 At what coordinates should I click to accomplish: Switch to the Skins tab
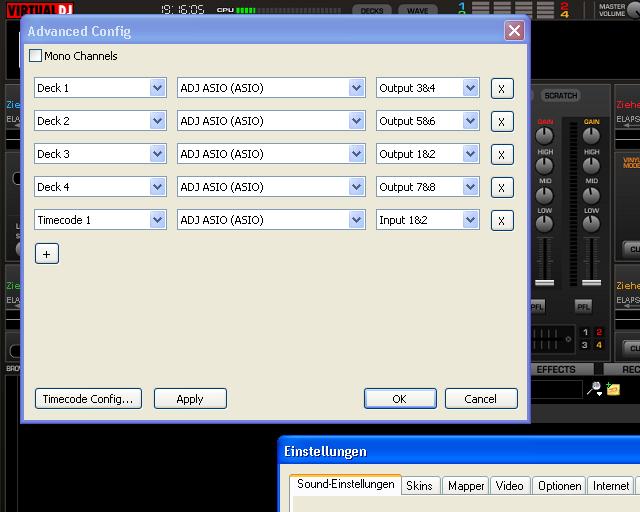click(x=419, y=486)
